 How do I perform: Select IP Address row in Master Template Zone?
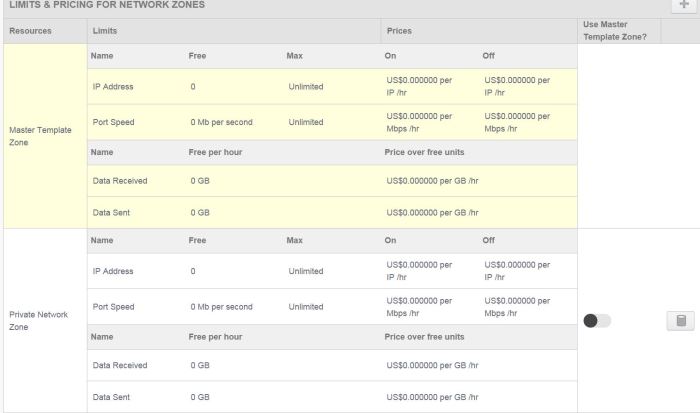pos(113,86)
